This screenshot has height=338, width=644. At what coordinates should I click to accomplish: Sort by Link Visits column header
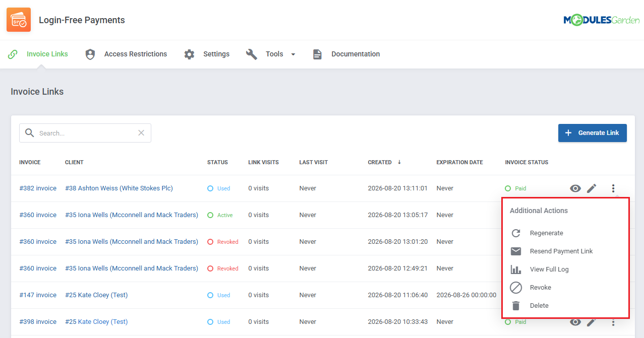[263, 162]
